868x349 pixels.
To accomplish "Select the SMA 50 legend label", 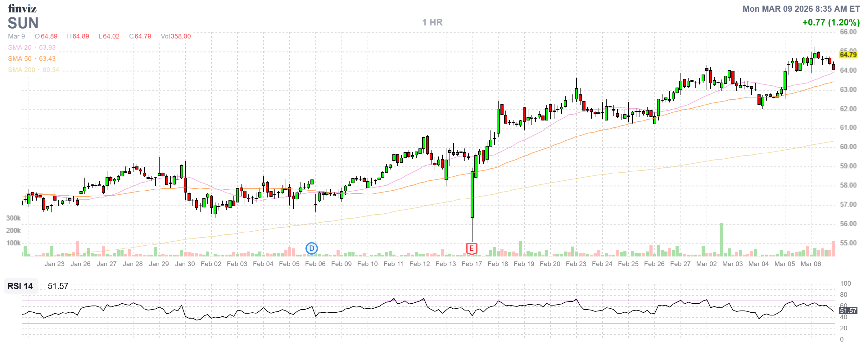I will [20, 59].
